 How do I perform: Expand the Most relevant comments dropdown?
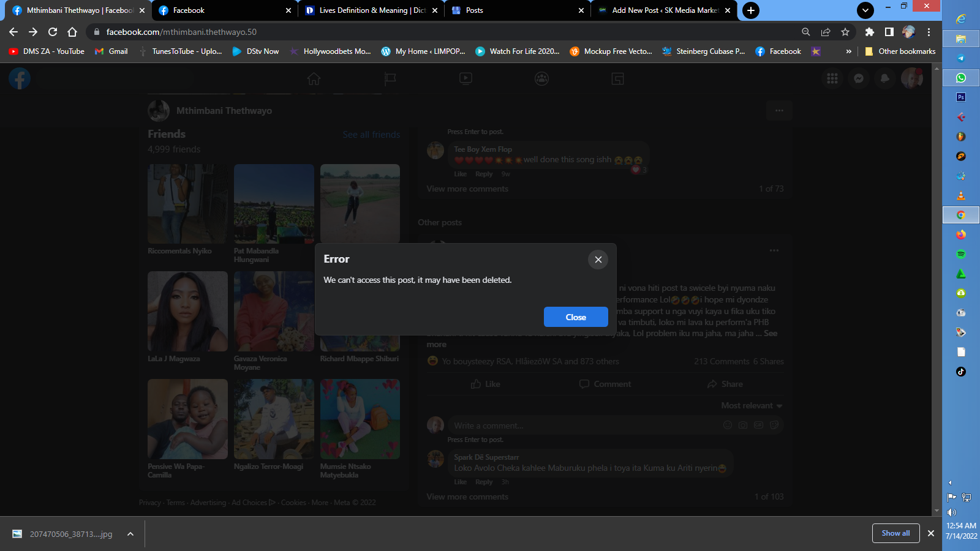point(752,406)
